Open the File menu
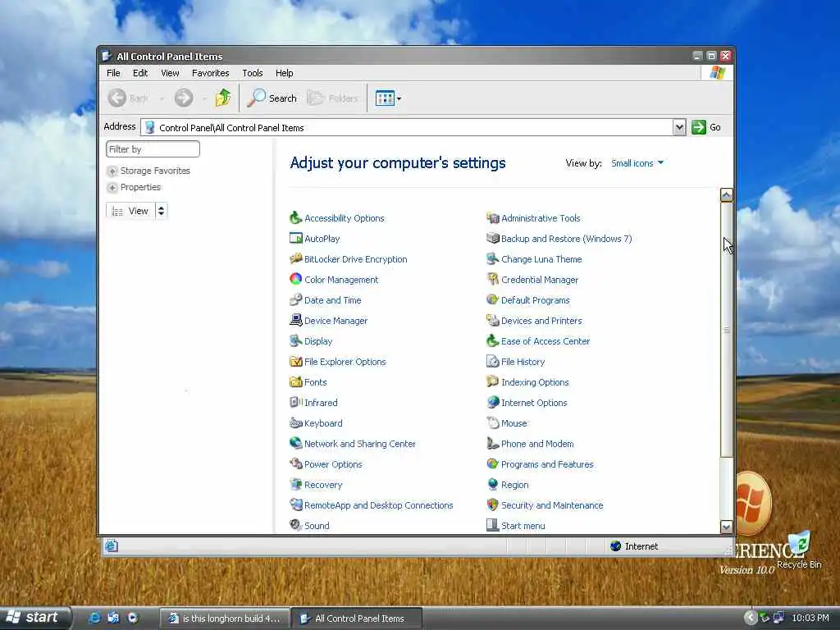 point(113,73)
